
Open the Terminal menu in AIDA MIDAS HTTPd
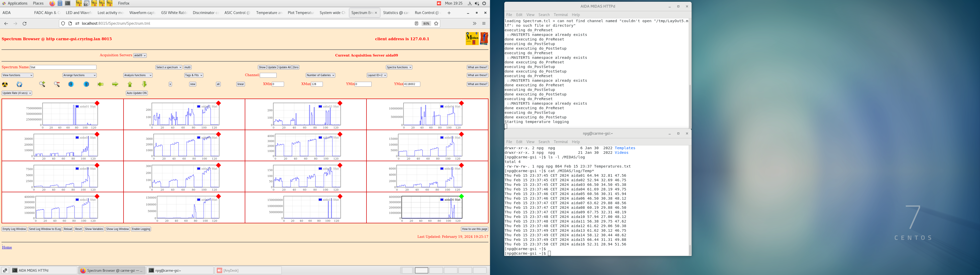(560, 15)
